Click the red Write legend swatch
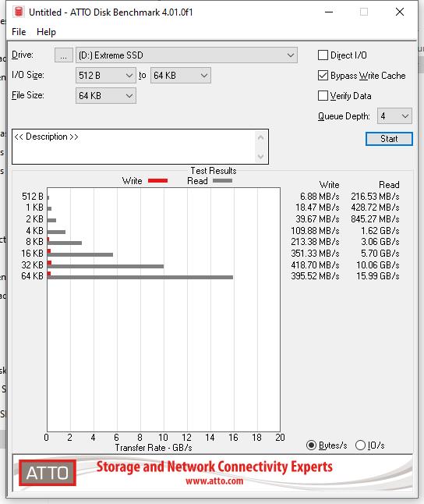Image resolution: width=424 pixels, height=504 pixels. pyautogui.click(x=157, y=181)
